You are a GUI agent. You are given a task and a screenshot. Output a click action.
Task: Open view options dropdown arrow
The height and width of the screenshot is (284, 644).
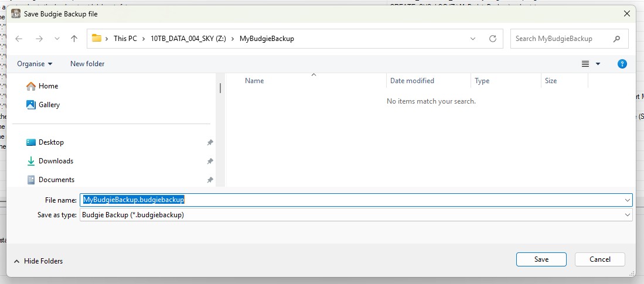coord(598,64)
